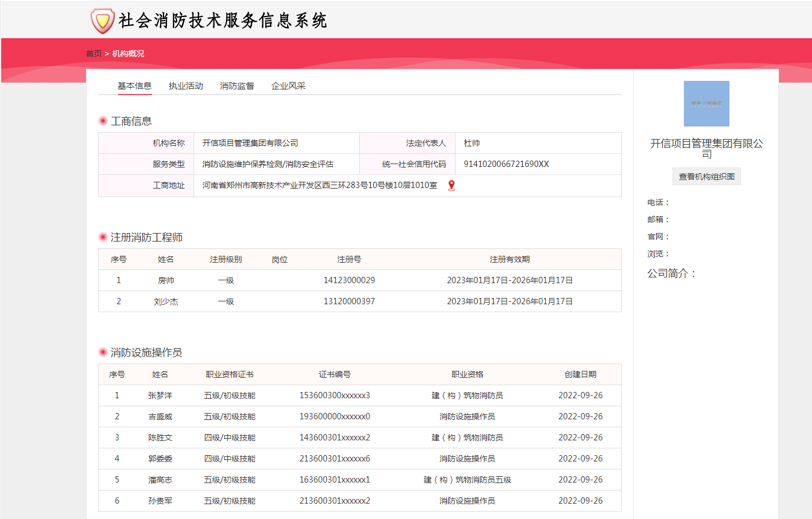Click the 社会消防技术服务信息系统 title

tap(223, 21)
